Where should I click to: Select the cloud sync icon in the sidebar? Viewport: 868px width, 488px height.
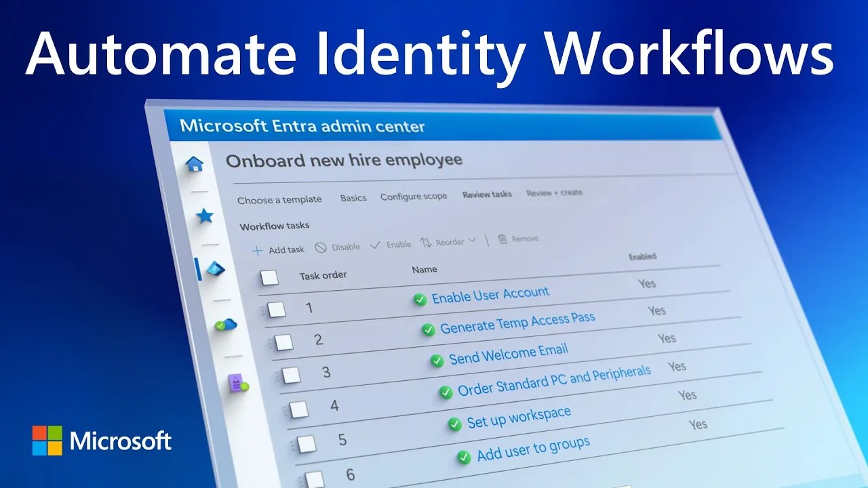pyautogui.click(x=226, y=325)
